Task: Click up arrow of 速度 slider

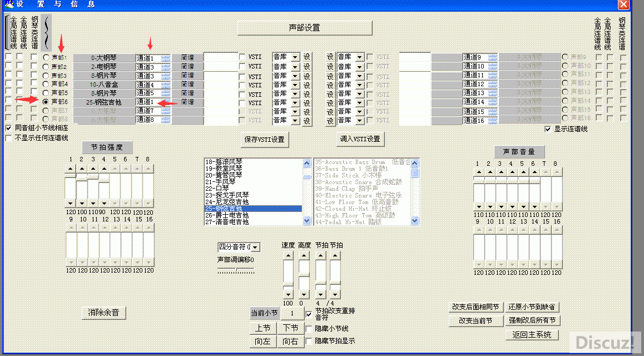Action: tap(288, 255)
